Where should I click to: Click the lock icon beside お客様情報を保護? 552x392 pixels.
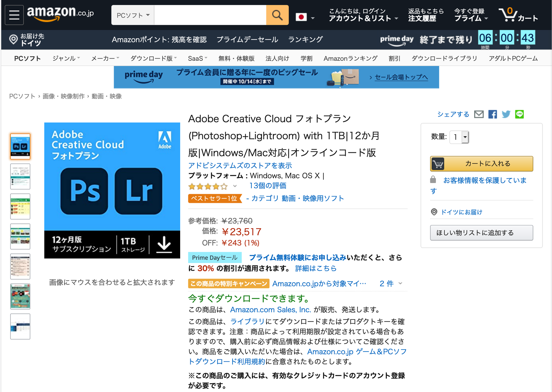(x=433, y=180)
